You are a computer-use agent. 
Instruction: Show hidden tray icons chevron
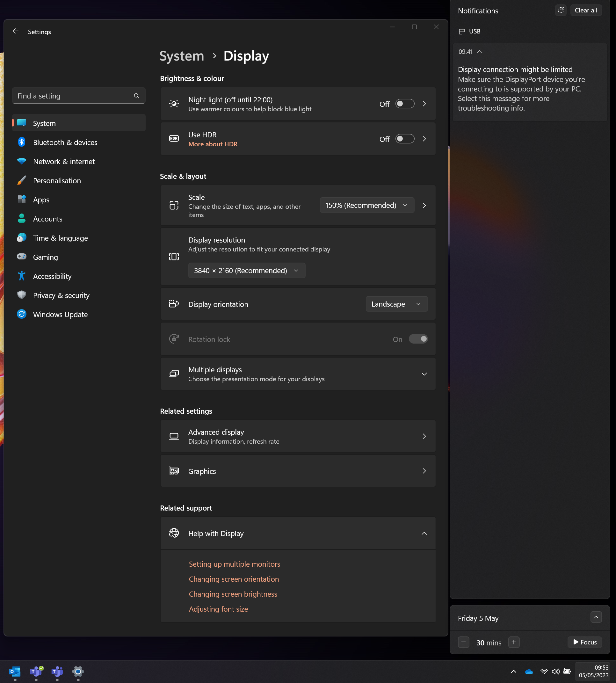[x=513, y=672]
